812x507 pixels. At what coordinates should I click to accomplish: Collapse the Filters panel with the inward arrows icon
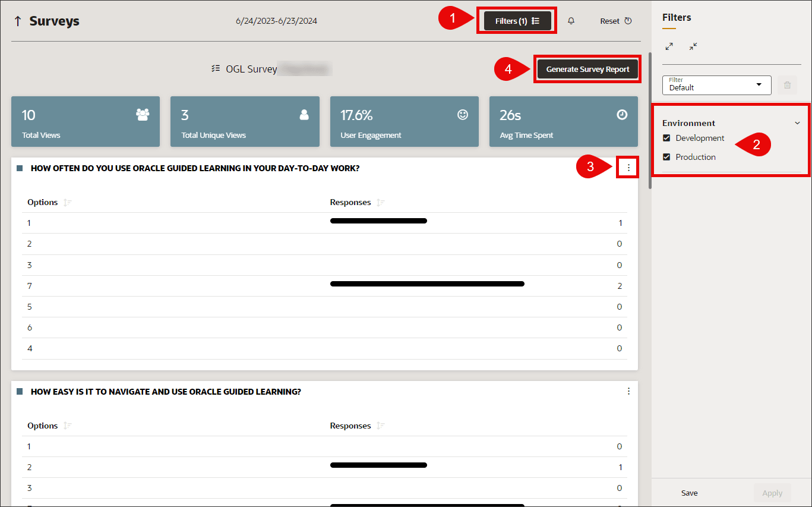coord(693,46)
